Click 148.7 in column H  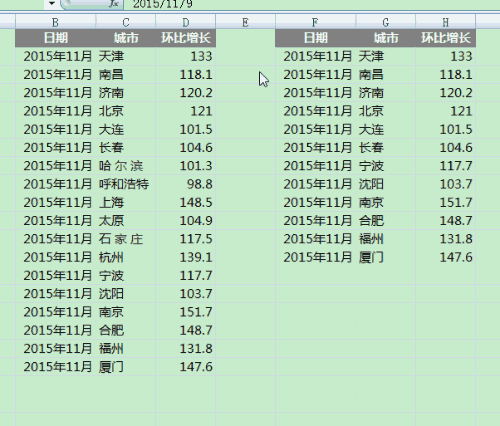(x=446, y=221)
